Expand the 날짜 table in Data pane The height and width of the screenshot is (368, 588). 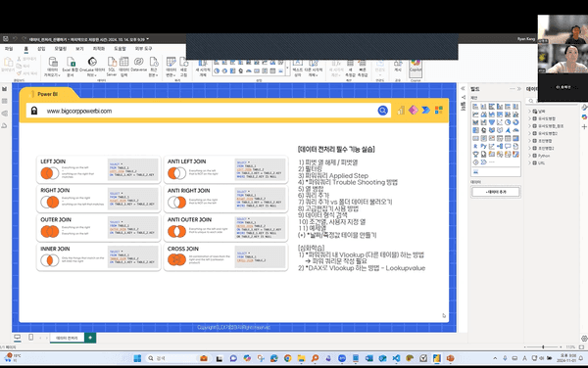[530, 112]
